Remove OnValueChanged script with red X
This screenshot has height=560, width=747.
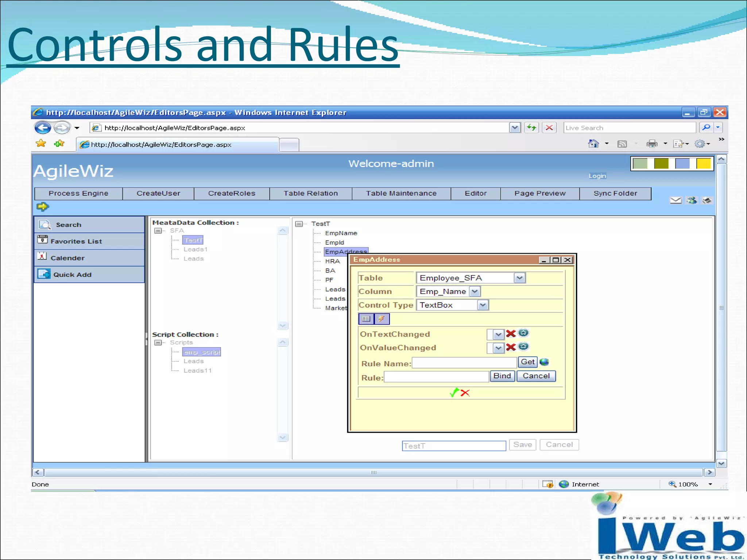(511, 347)
